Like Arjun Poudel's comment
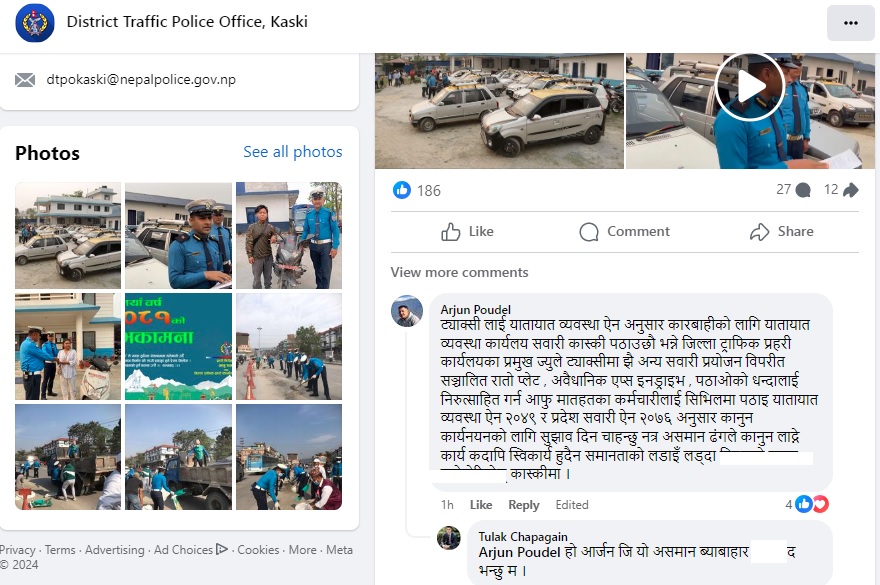880x585 pixels. click(x=481, y=505)
